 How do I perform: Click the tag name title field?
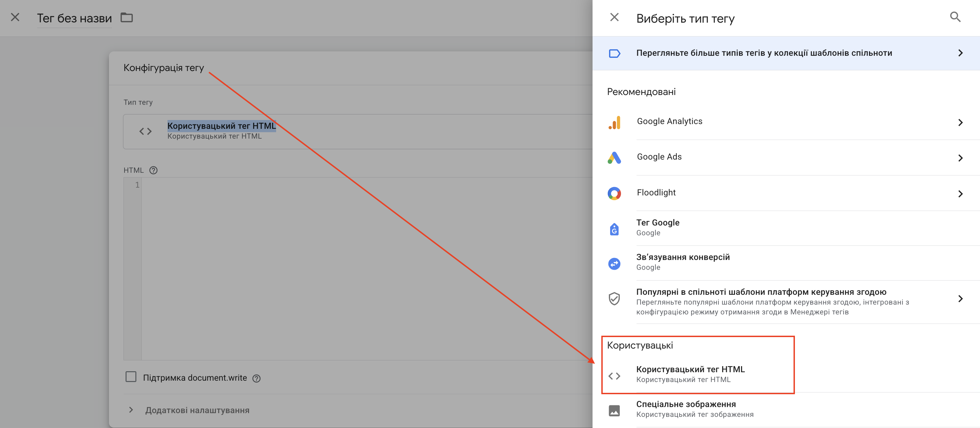coord(74,18)
